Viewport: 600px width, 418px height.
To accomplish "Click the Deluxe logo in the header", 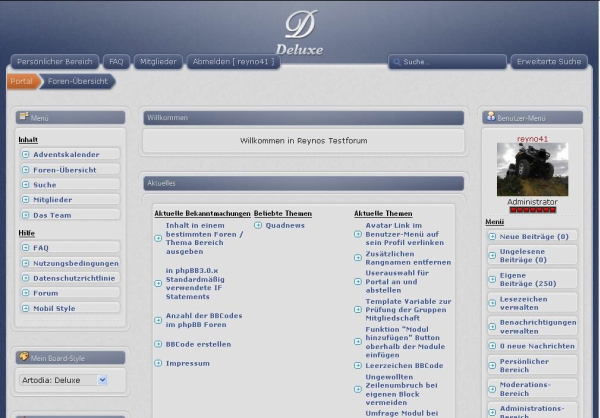I will pos(299,32).
